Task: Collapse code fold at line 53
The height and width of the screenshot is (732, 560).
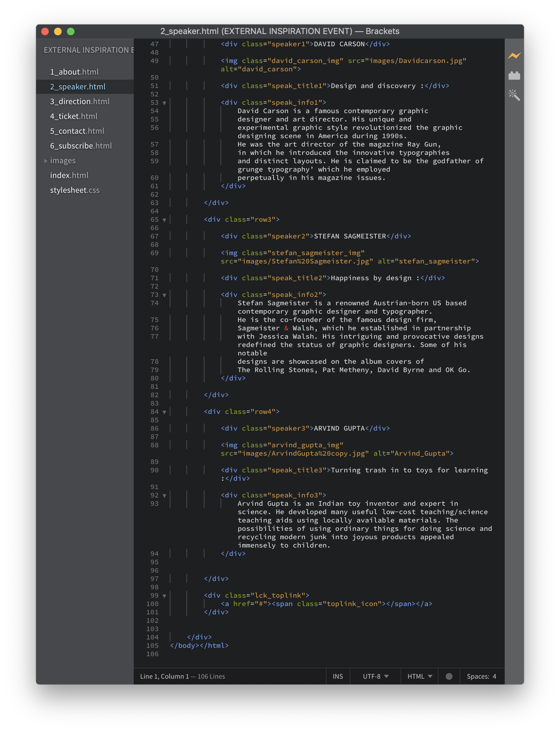Action: click(164, 103)
